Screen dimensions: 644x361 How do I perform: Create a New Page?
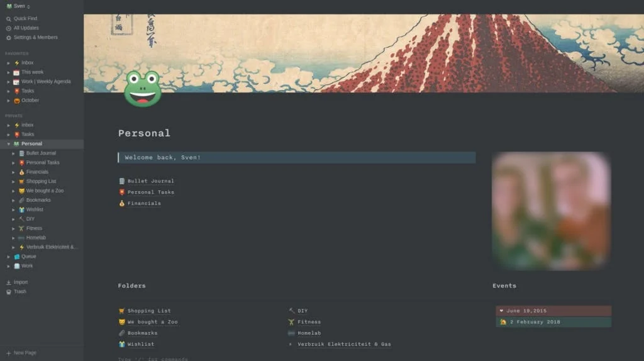[x=25, y=353]
